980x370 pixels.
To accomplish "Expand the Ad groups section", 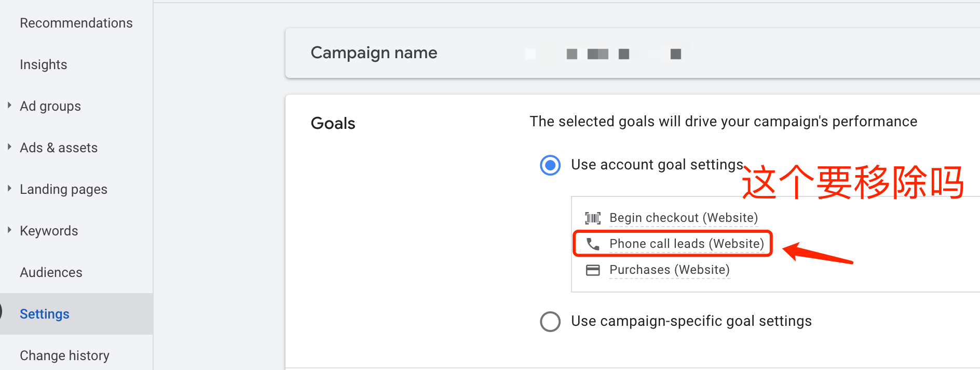I will coord(9,105).
